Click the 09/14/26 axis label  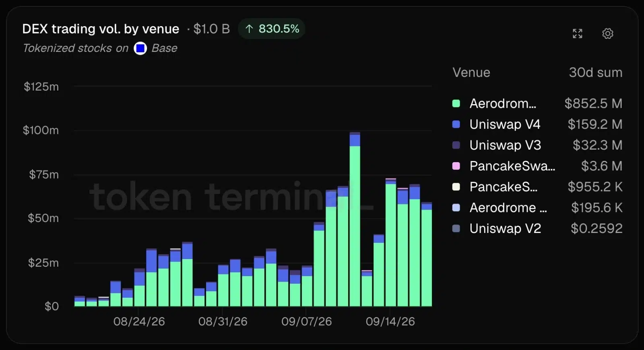pos(390,321)
